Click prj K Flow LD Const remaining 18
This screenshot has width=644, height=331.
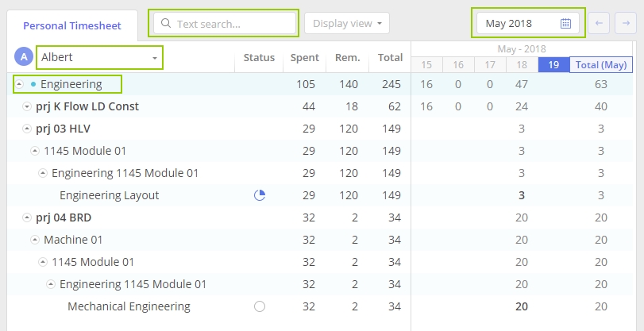click(x=352, y=107)
